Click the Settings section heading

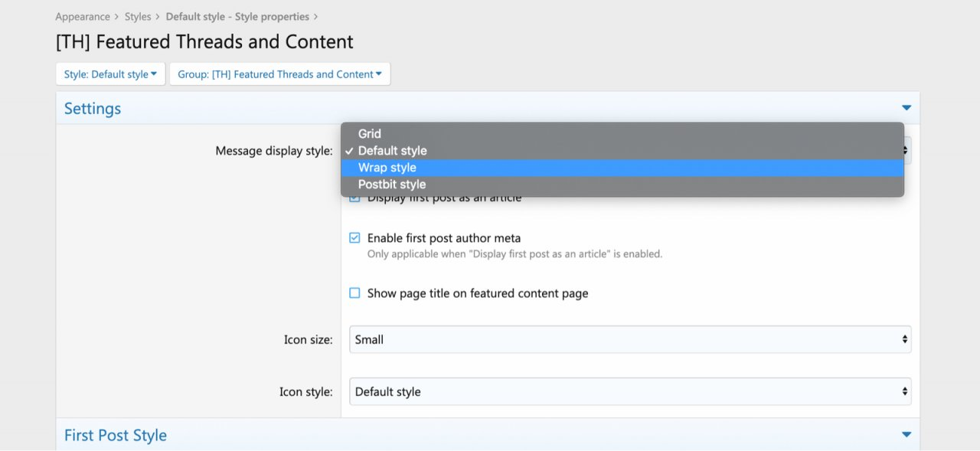click(93, 109)
